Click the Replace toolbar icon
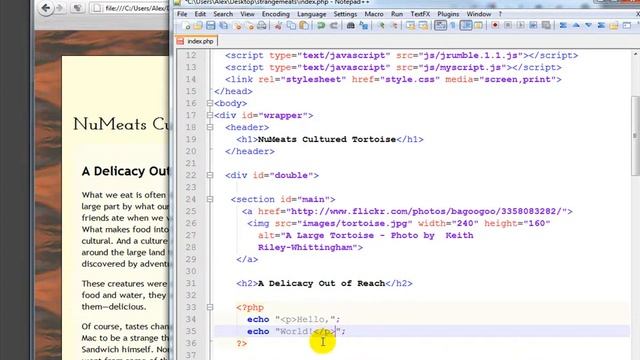This screenshot has height=360, width=640. [x=364, y=26]
